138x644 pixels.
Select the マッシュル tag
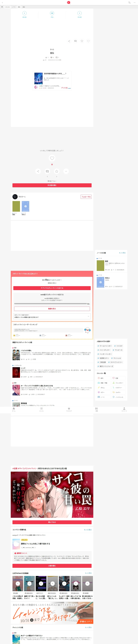pos(116,358)
